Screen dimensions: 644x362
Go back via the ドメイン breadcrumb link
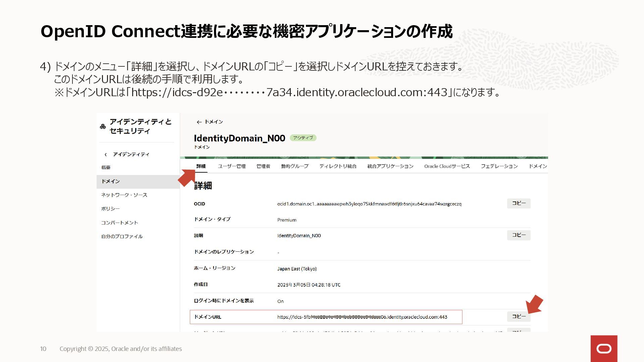coord(214,122)
